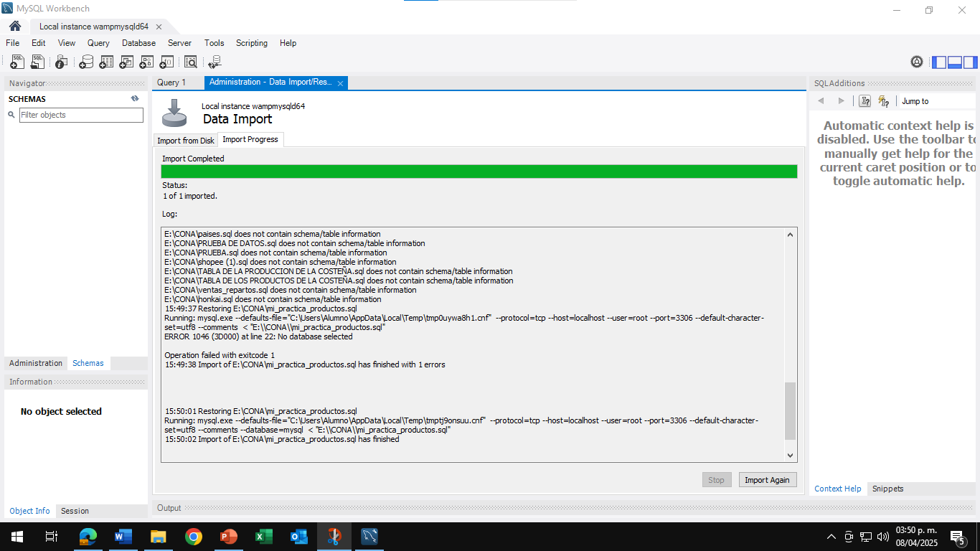Open the Scripting menu
Image resolution: width=980 pixels, height=551 pixels.
click(x=252, y=43)
